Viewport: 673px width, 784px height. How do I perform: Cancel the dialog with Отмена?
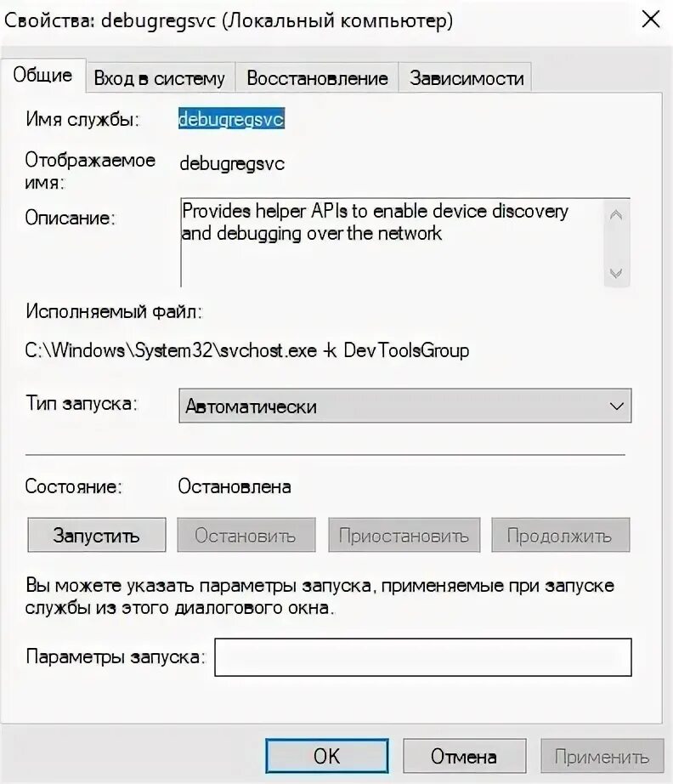(x=464, y=756)
